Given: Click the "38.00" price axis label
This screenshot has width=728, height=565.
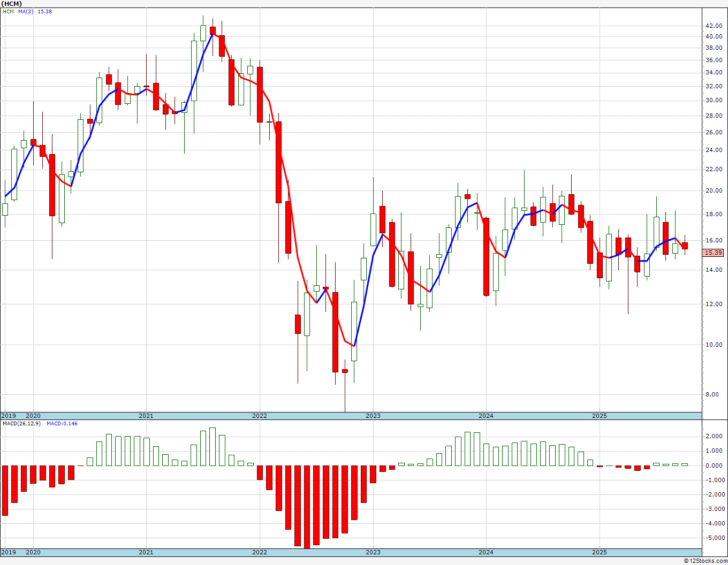Looking at the screenshot, I should (x=714, y=48).
